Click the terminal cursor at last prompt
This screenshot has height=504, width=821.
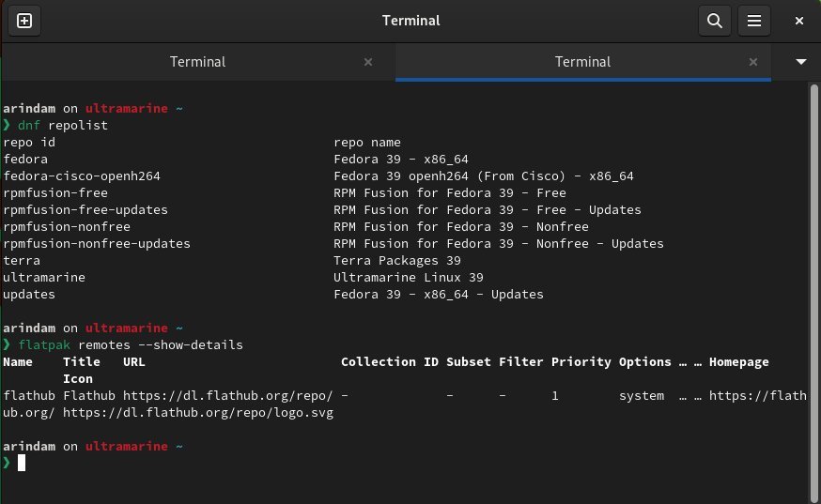coord(22,463)
